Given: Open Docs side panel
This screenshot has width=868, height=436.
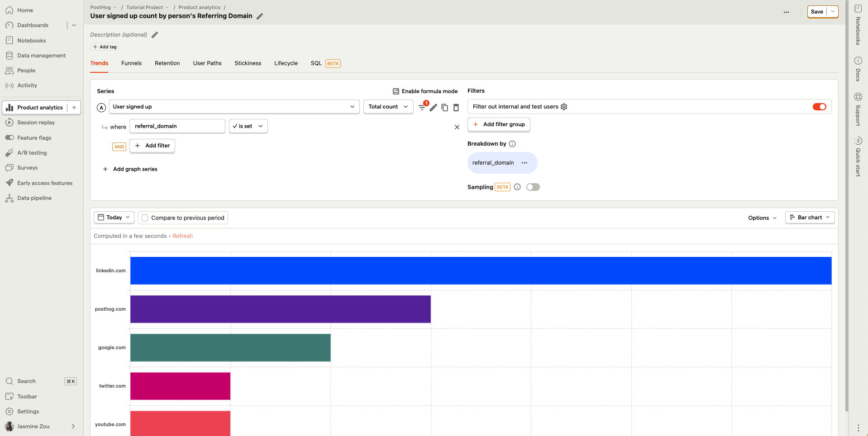Looking at the screenshot, I should [x=858, y=69].
